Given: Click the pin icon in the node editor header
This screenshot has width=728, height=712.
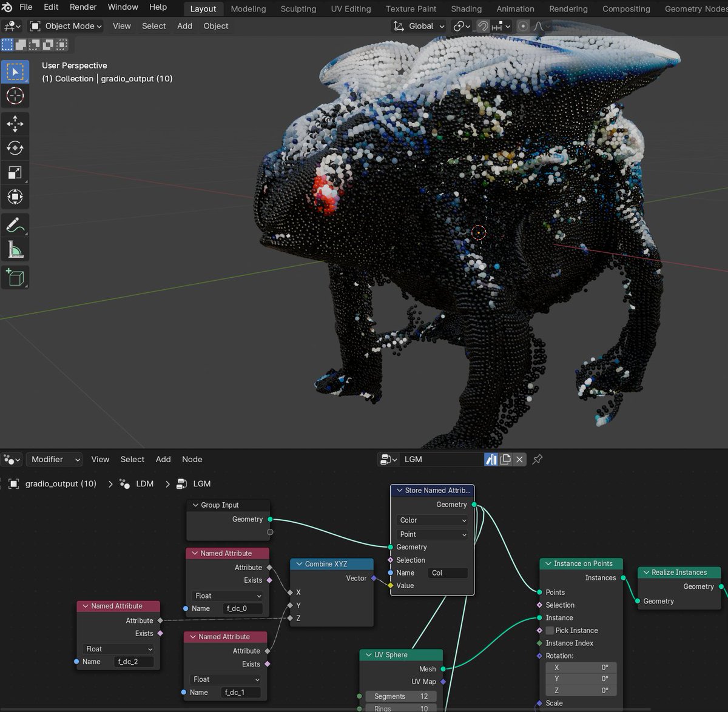Looking at the screenshot, I should (x=537, y=459).
